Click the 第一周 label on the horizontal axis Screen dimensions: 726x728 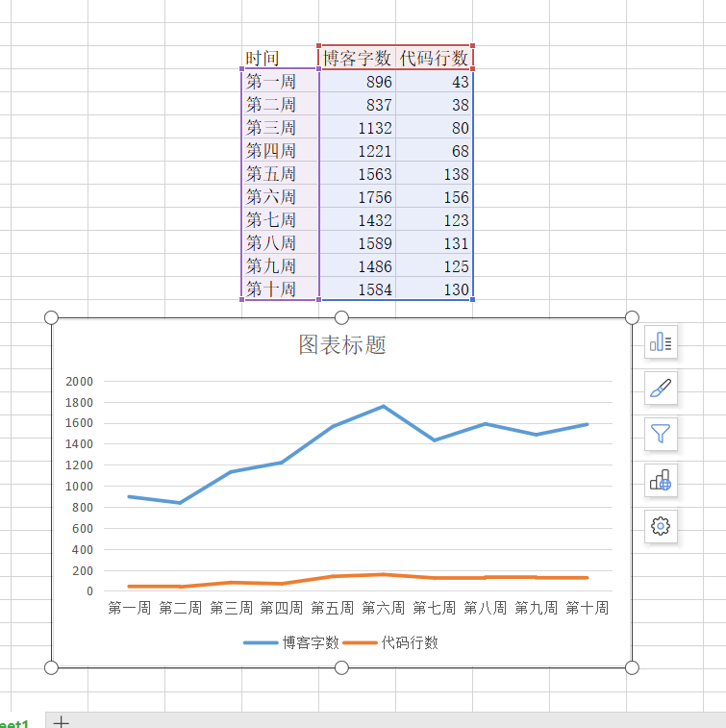click(x=130, y=608)
